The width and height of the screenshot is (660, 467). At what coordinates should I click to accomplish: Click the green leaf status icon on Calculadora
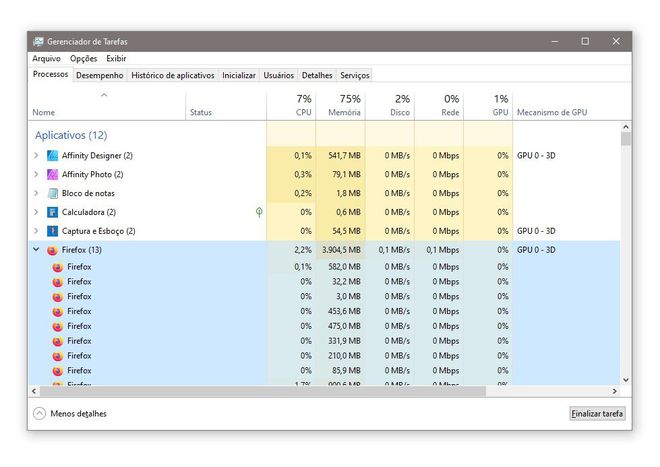pos(259,212)
